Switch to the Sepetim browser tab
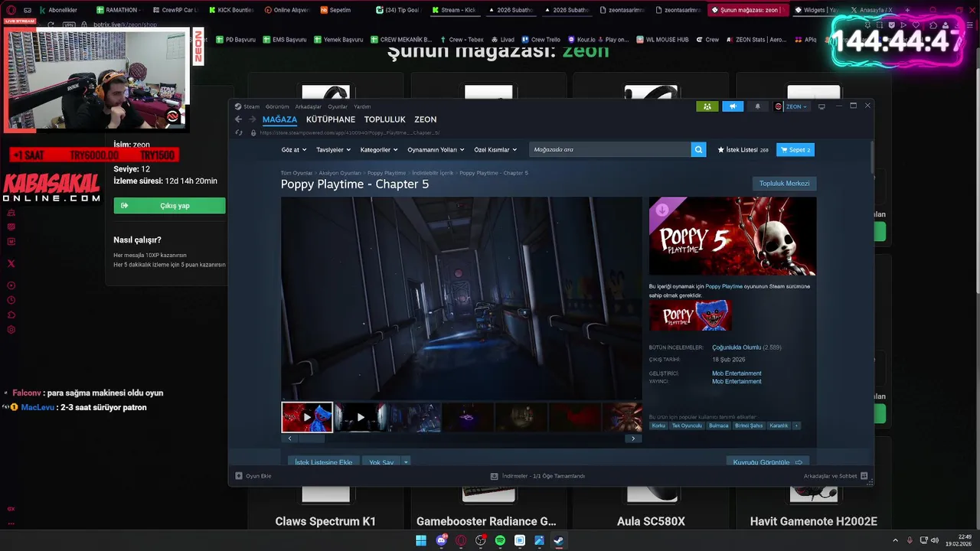The image size is (980, 551). pyautogui.click(x=335, y=10)
